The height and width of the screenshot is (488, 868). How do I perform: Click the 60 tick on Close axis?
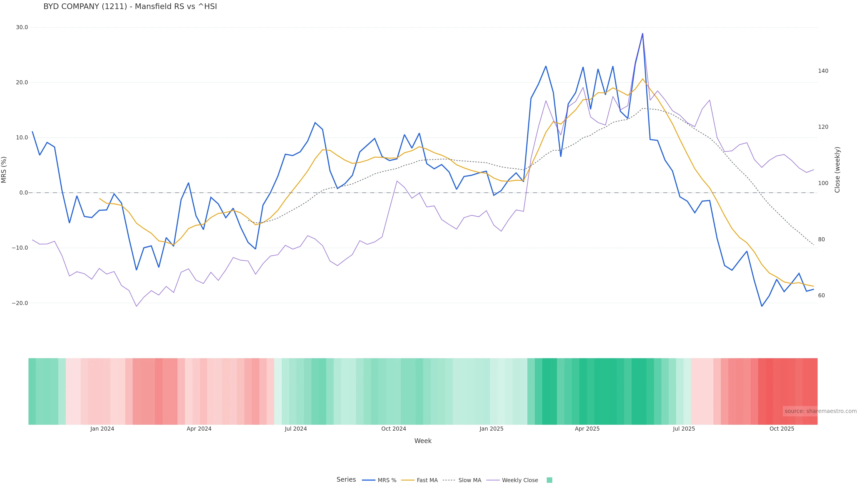(x=821, y=295)
